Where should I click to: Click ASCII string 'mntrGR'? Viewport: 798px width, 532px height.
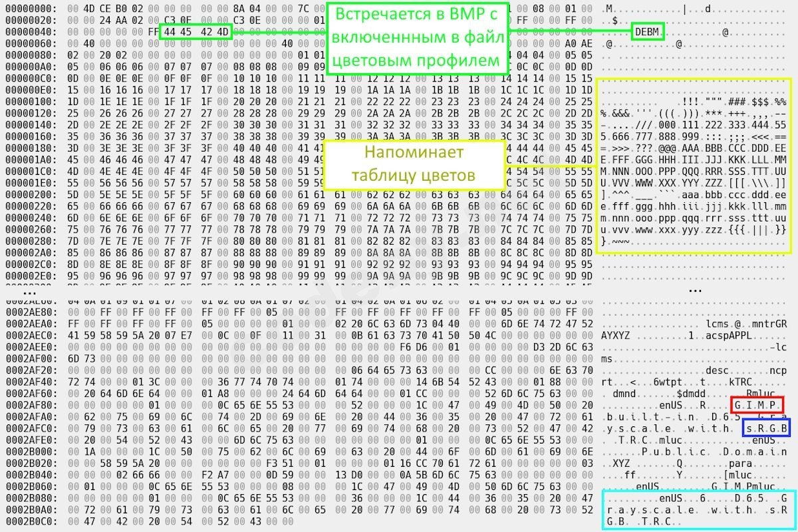(768, 324)
